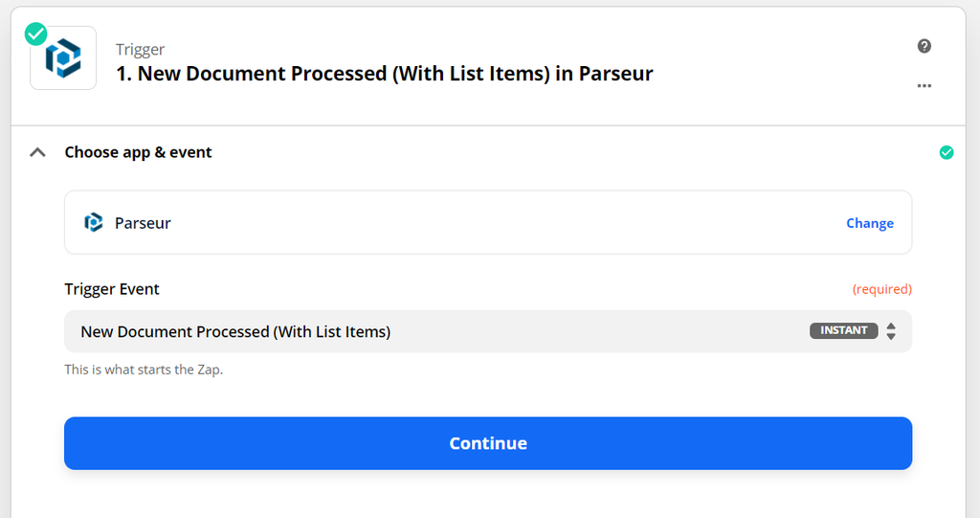Open the three-dot more options menu
The image size is (980, 518).
(924, 85)
